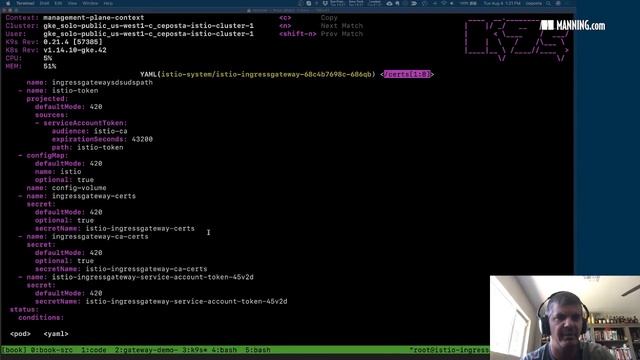The width and height of the screenshot is (640, 360).
Task: Click MEM value 51%
Action: click(49, 66)
